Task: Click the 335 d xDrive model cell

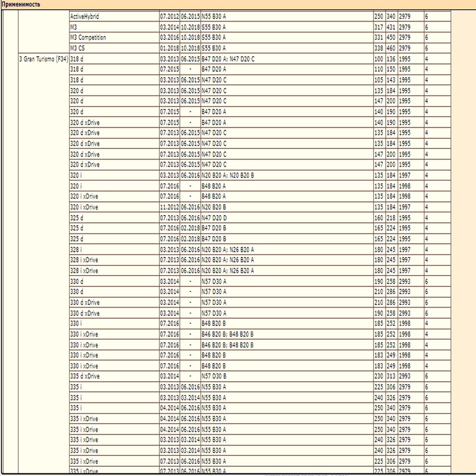Action: coord(114,376)
